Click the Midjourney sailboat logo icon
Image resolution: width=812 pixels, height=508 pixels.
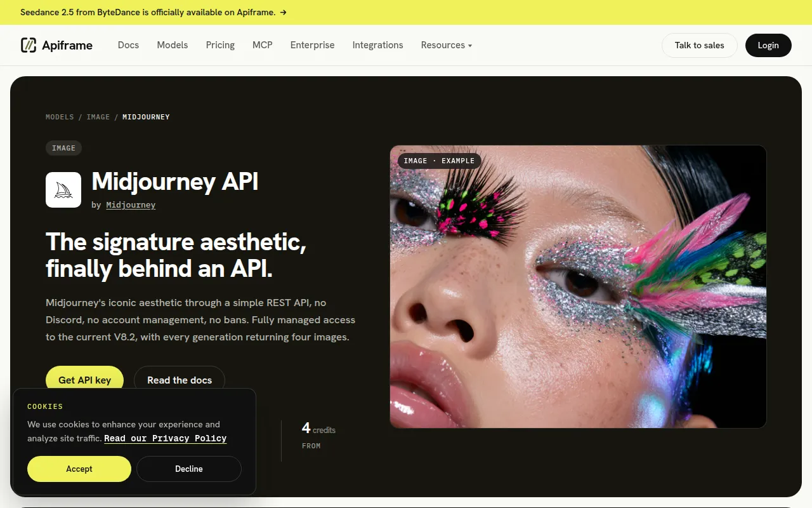click(x=63, y=190)
